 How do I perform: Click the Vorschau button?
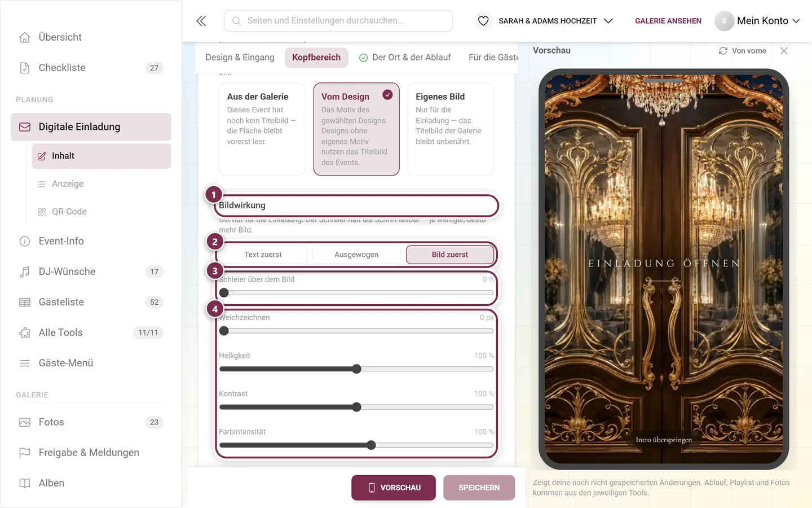tap(394, 488)
